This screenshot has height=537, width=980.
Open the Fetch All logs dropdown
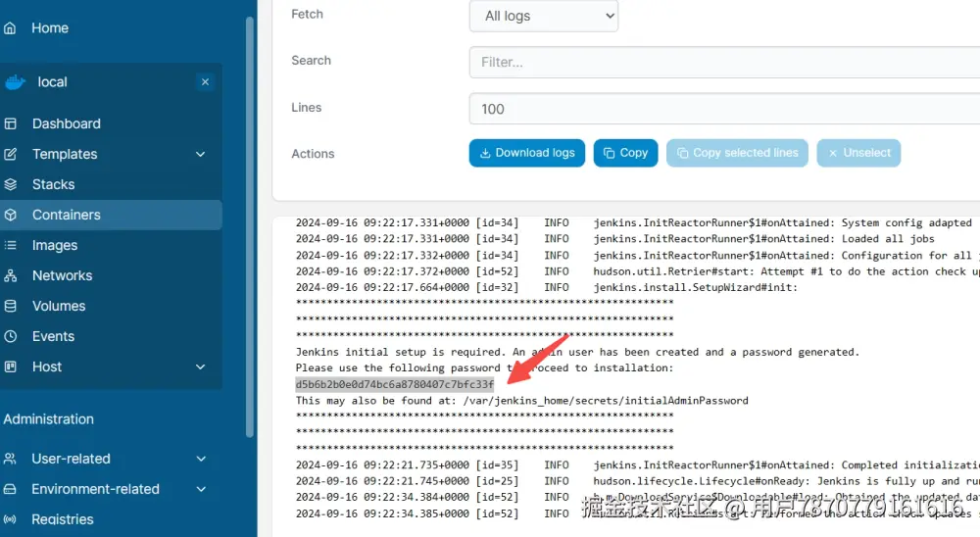tap(544, 16)
